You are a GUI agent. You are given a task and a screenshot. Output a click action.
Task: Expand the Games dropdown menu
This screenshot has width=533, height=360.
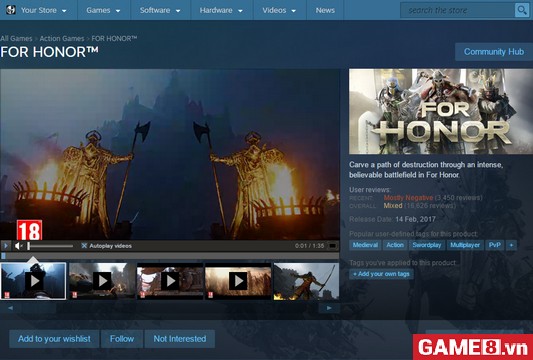click(x=104, y=10)
